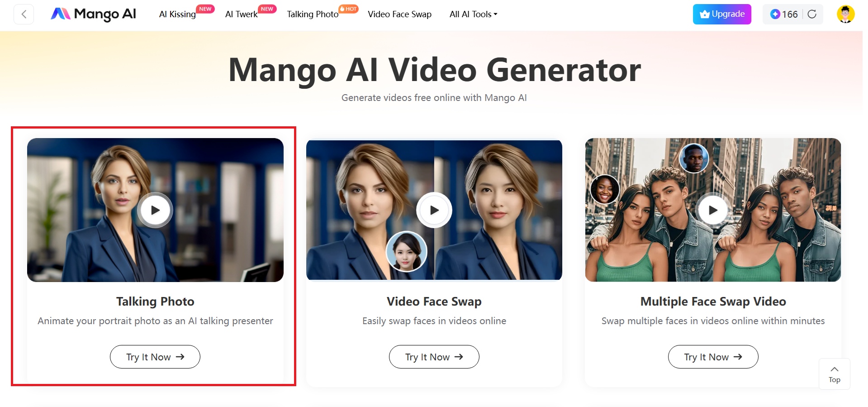Click the circular Asian woman face inset

pos(406,252)
